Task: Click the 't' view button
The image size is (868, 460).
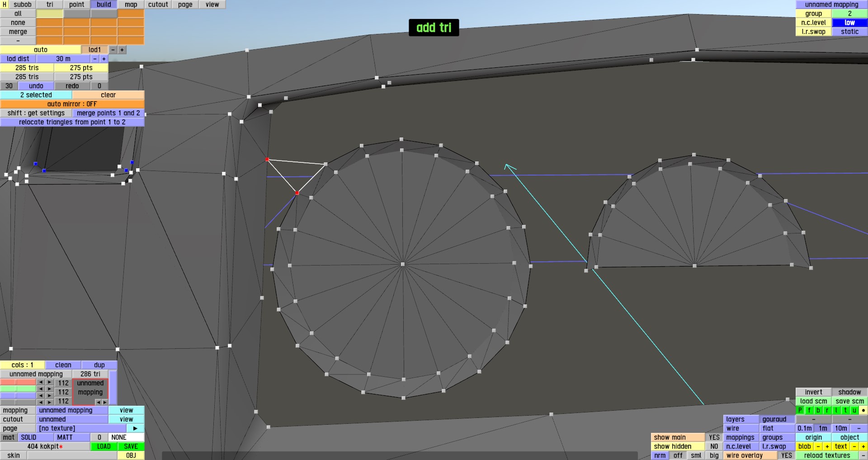Action: coord(845,410)
